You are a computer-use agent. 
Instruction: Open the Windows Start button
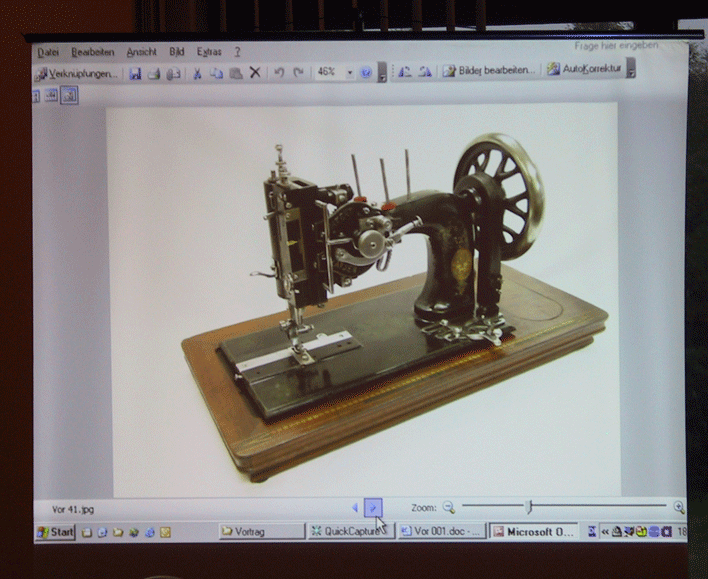click(56, 532)
